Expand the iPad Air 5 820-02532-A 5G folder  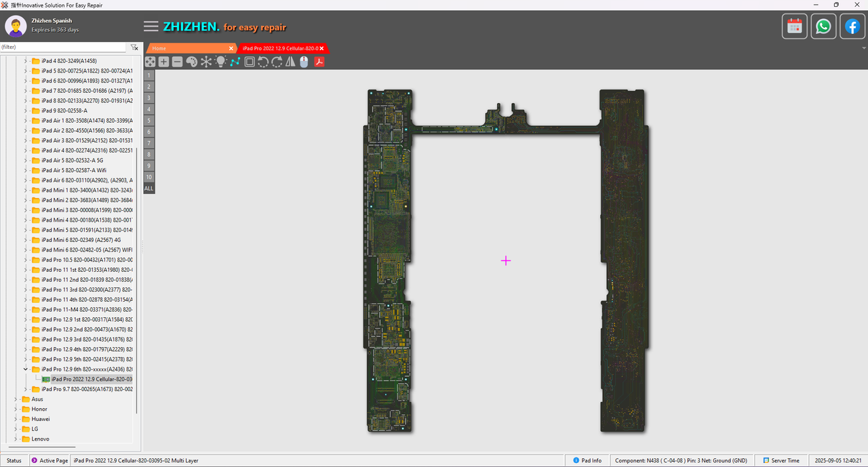point(26,160)
